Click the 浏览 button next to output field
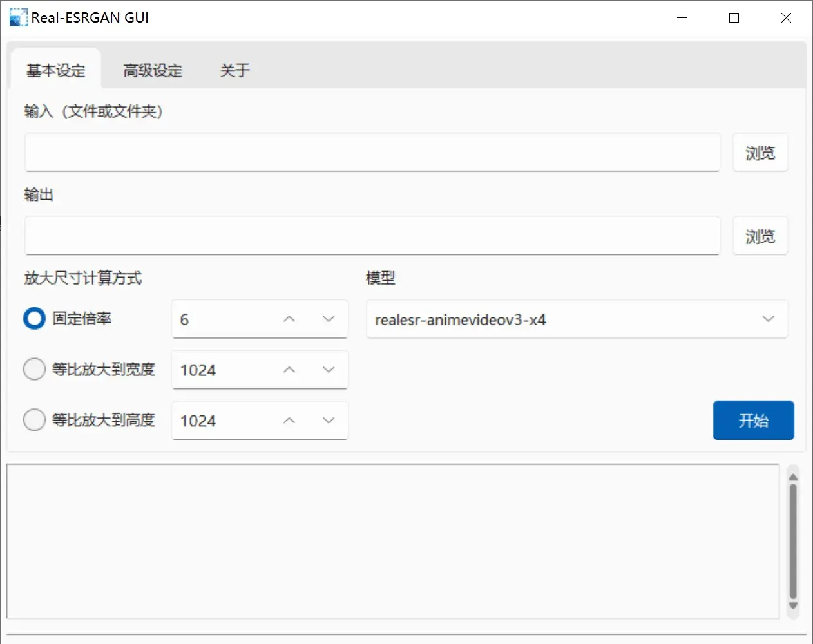This screenshot has height=644, width=813. coord(760,236)
